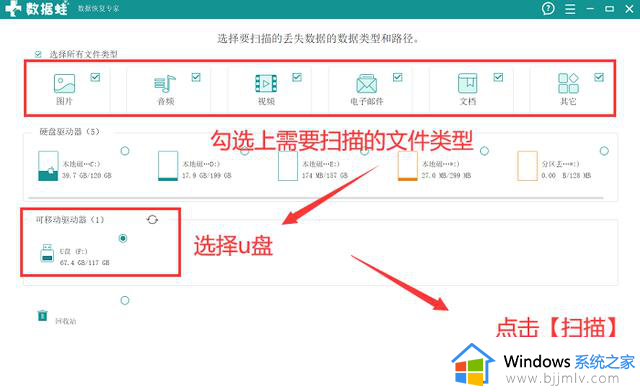The image size is (640, 392).
Task: Uncheck the 文档 file type checkbox
Action: [x=498, y=77]
